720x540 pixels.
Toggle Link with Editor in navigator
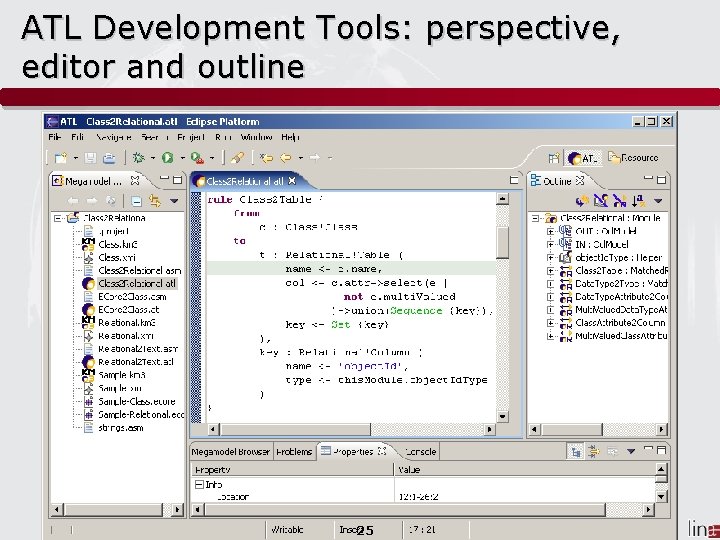[x=155, y=201]
